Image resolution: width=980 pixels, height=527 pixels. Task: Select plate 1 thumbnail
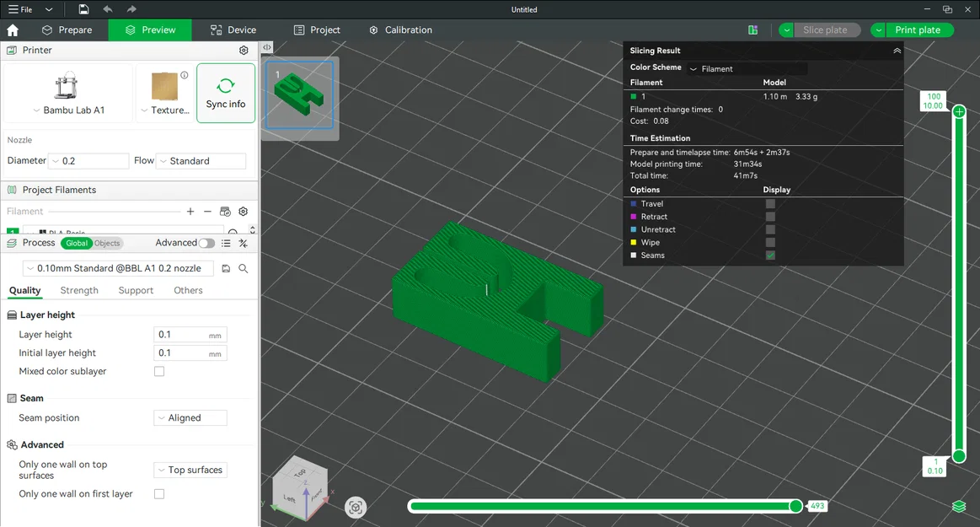[x=299, y=95]
